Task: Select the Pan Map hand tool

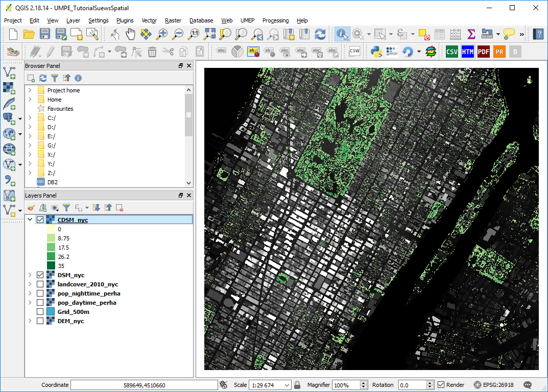Action: pyautogui.click(x=130, y=34)
